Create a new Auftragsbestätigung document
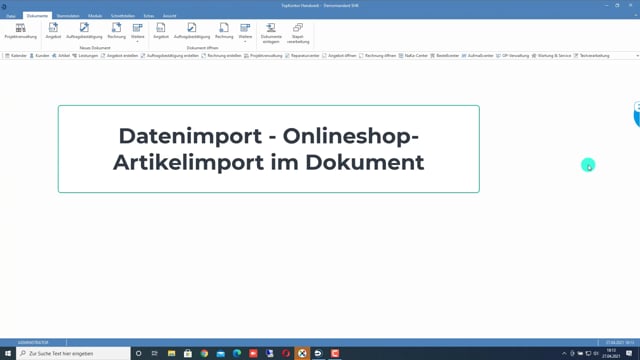 pos(84,31)
